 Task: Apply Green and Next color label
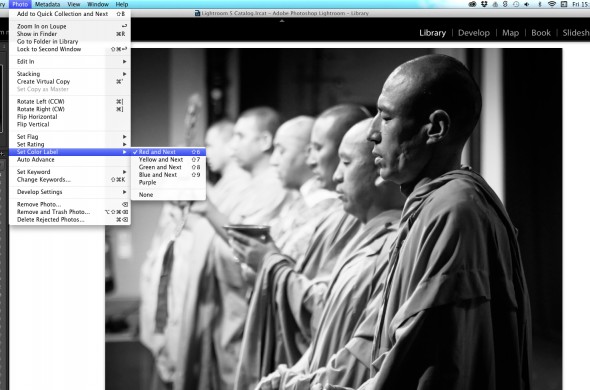pyautogui.click(x=168, y=167)
